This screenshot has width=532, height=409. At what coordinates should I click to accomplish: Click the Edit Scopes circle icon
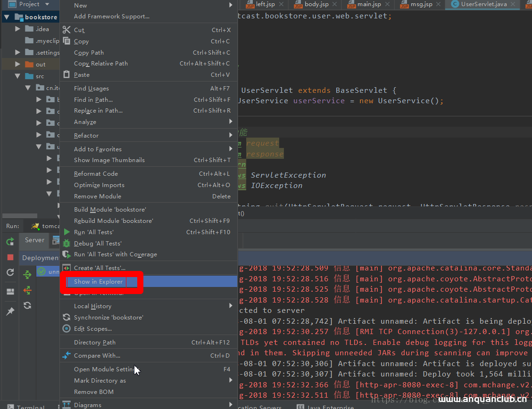pyautogui.click(x=66, y=328)
